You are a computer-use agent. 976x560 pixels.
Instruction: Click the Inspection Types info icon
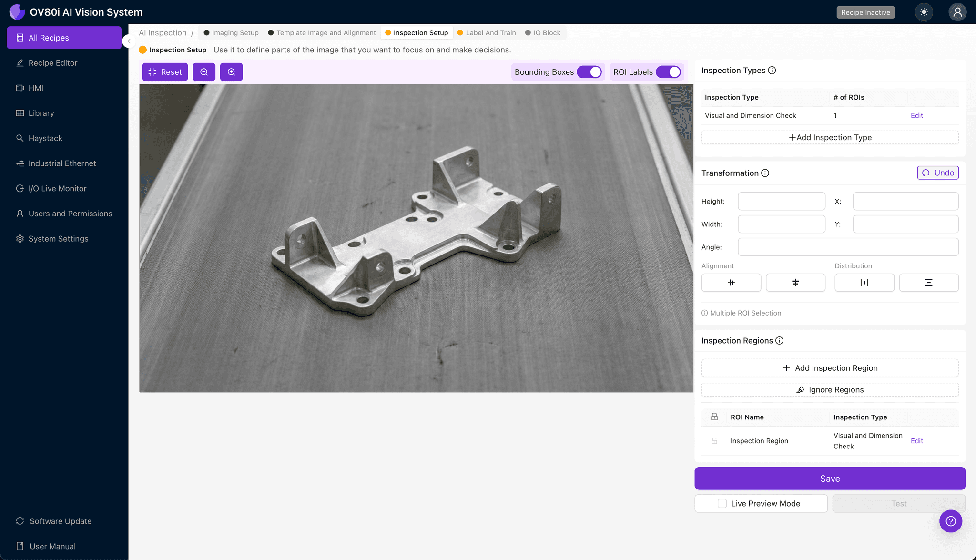pos(772,71)
